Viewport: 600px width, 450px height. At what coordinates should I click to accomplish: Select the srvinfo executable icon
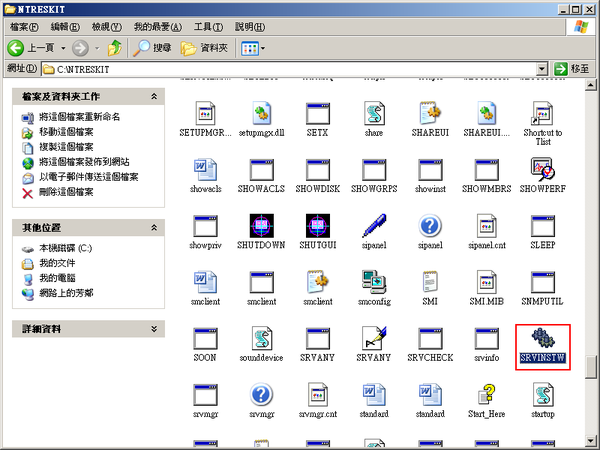pos(486,338)
